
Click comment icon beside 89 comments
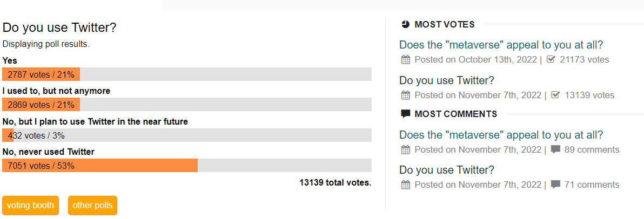[x=556, y=150]
